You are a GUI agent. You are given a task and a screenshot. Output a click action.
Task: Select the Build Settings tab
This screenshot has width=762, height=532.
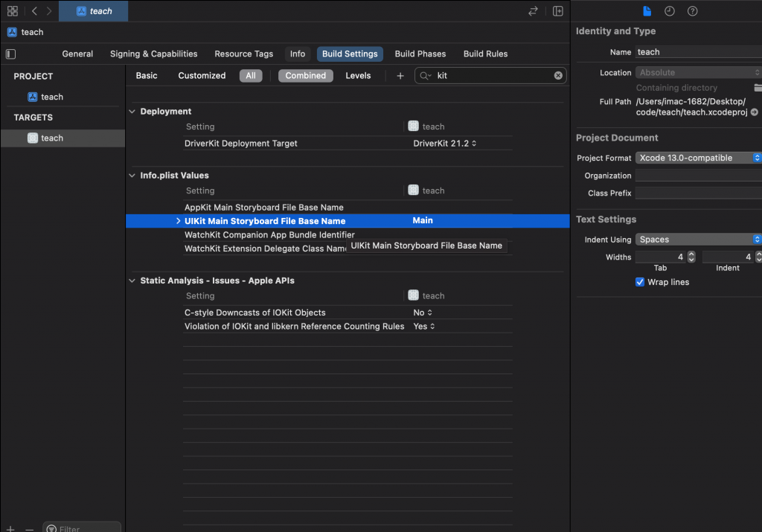click(x=350, y=54)
